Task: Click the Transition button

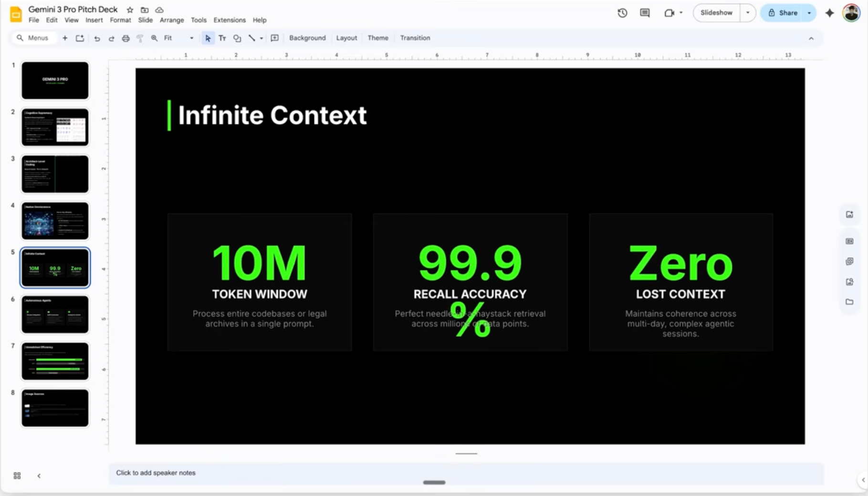Action: click(415, 38)
